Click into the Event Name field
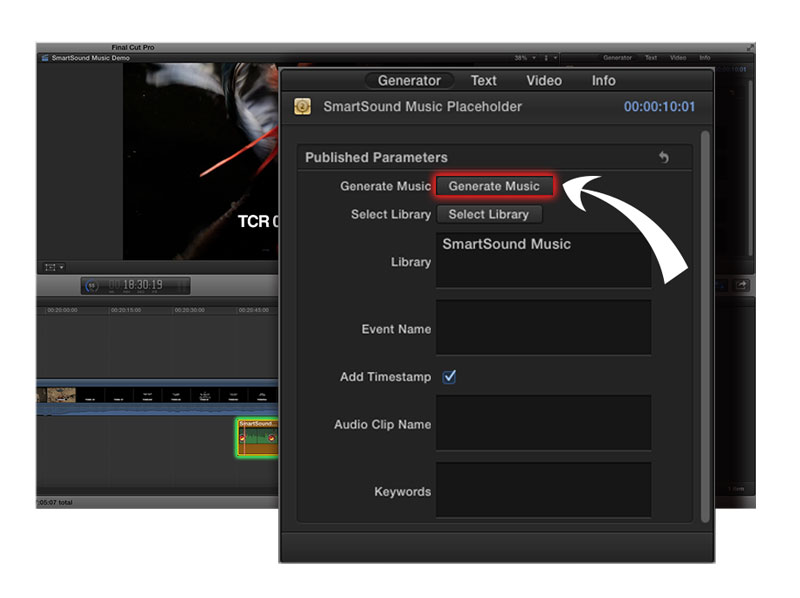The width and height of the screenshot is (800, 598). [x=543, y=327]
